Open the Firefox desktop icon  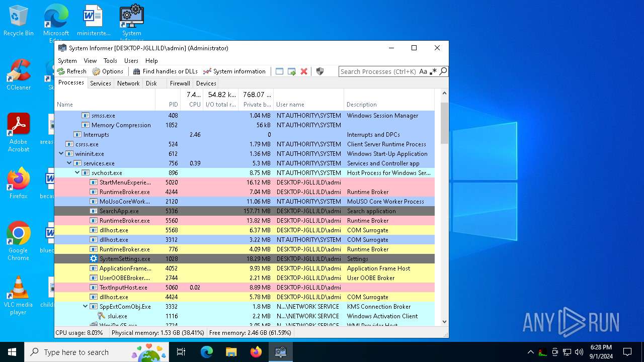(x=19, y=184)
